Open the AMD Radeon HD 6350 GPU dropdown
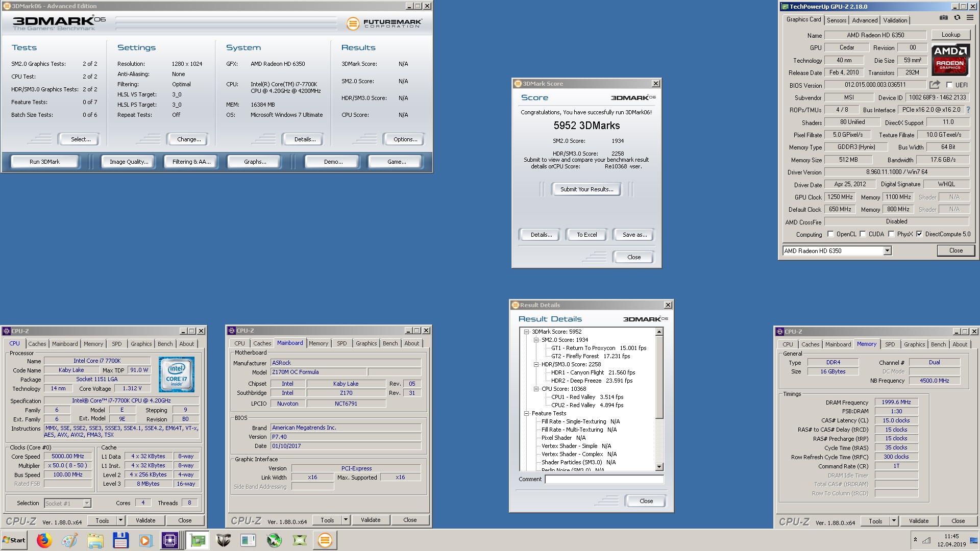The width and height of the screenshot is (980, 551). [887, 251]
